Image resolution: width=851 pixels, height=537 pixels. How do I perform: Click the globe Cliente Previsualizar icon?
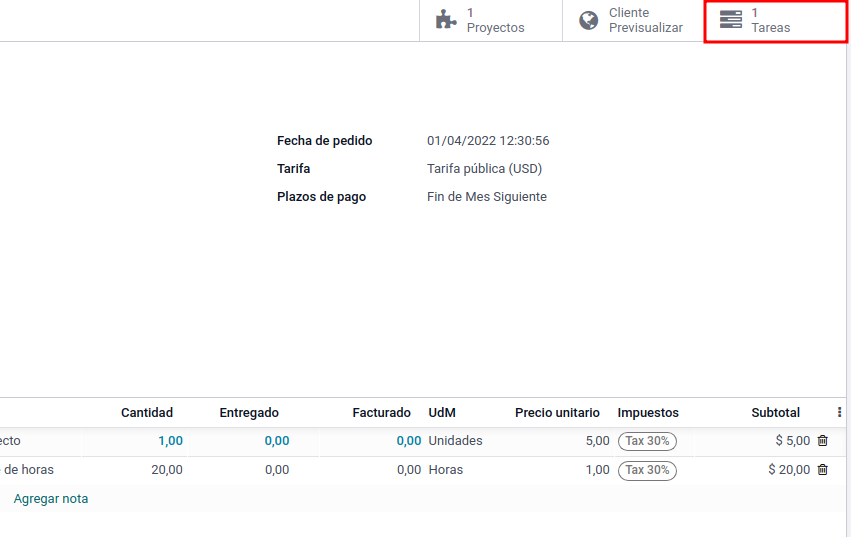click(589, 20)
